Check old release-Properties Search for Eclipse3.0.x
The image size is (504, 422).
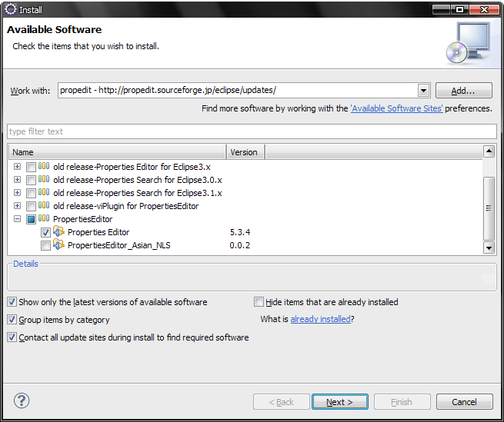click(32, 180)
